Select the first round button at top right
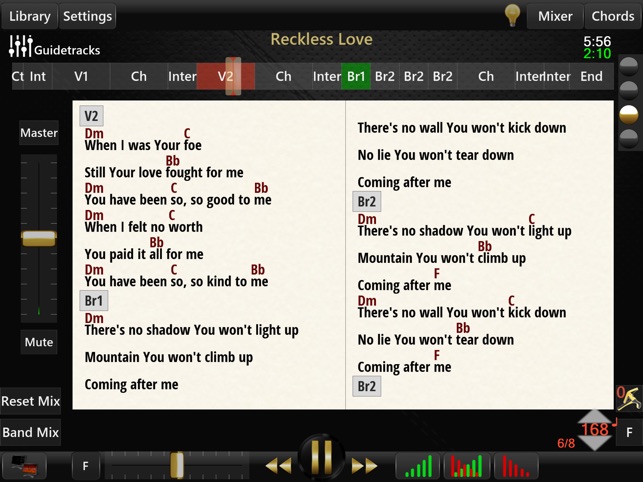The width and height of the screenshot is (643, 482). click(x=629, y=66)
